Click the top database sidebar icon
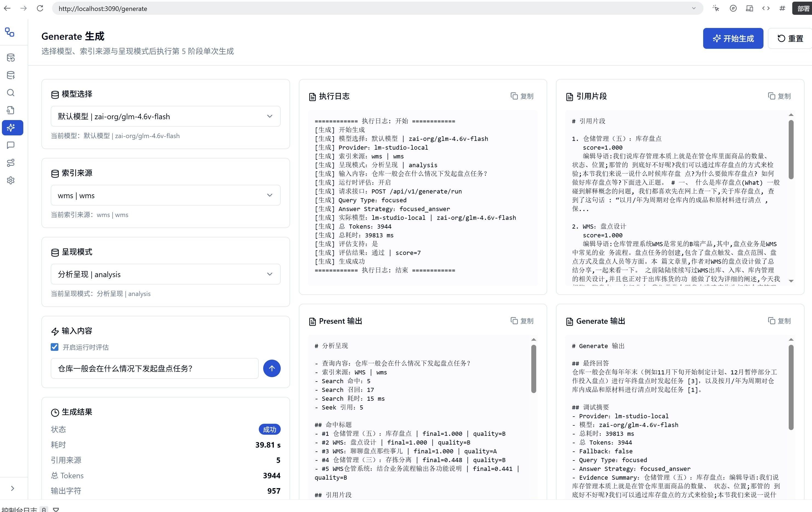This screenshot has height=512, width=812. point(11,58)
